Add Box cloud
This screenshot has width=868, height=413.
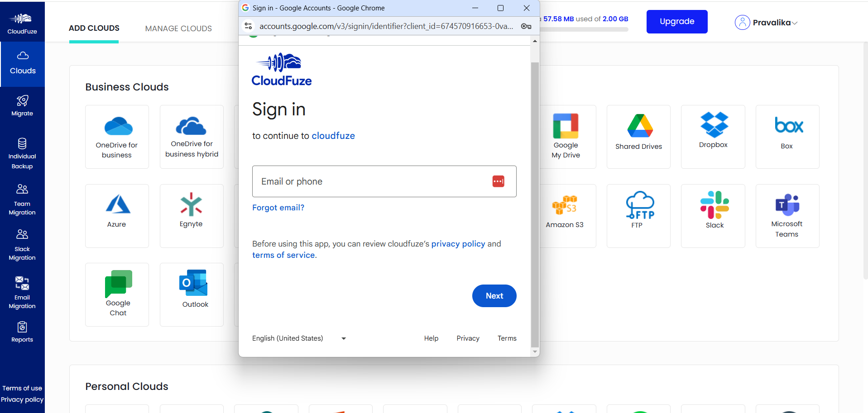pos(787,137)
